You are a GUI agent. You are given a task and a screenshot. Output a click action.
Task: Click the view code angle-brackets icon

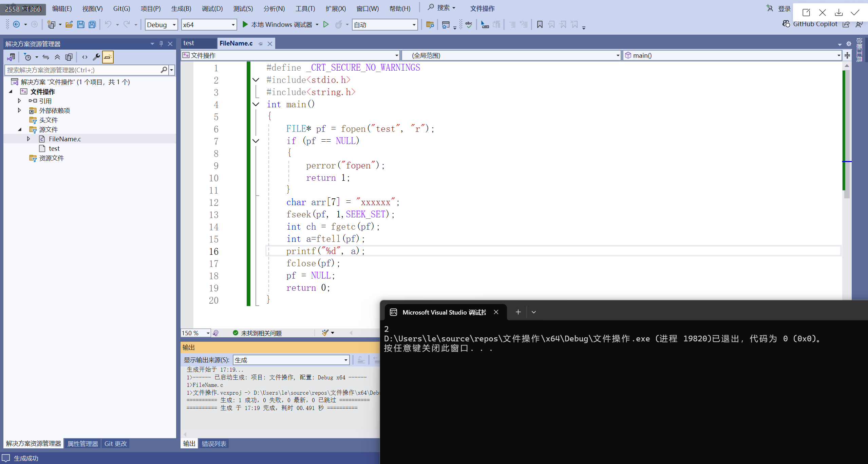(x=85, y=57)
